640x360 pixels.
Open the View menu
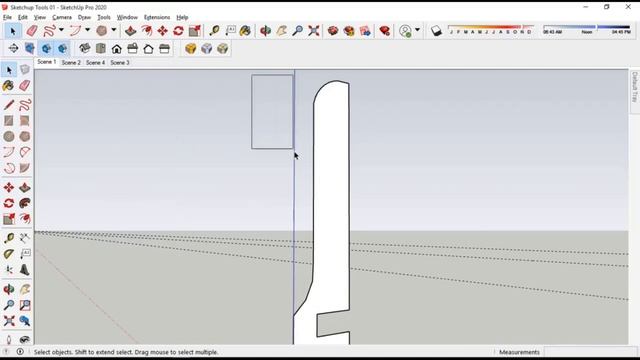[x=40, y=17]
